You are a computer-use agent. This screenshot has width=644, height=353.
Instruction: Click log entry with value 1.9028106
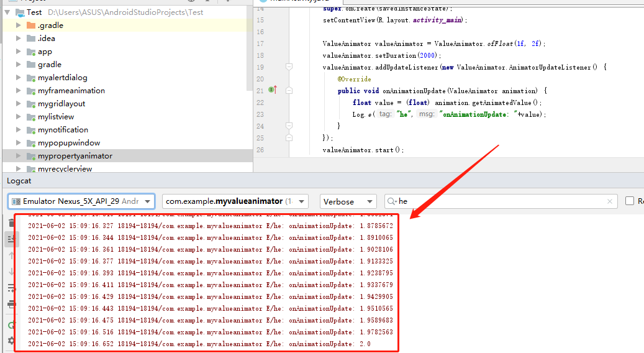pos(211,249)
